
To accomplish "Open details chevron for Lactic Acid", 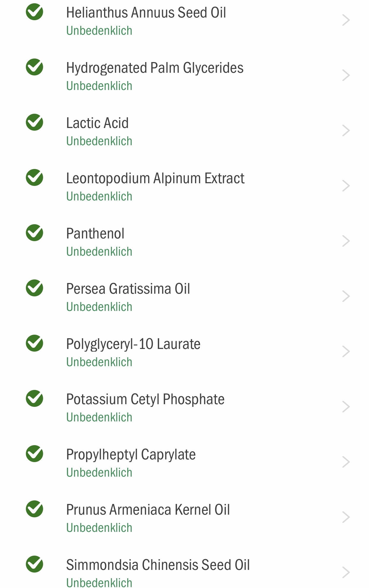I will pos(346,131).
